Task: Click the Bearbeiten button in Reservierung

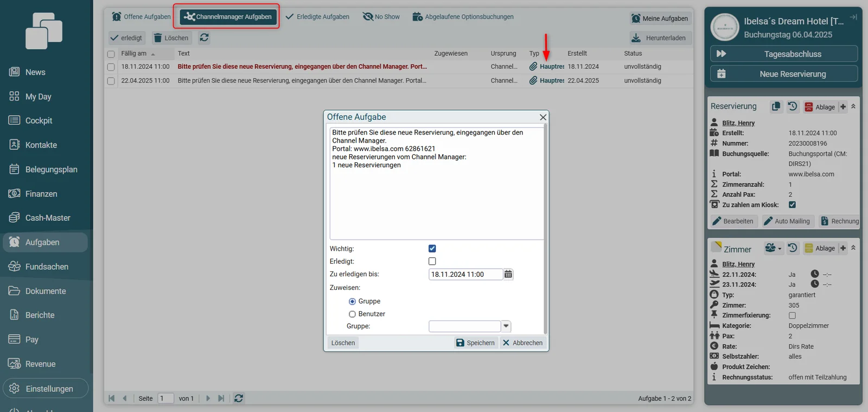Action: coord(733,221)
